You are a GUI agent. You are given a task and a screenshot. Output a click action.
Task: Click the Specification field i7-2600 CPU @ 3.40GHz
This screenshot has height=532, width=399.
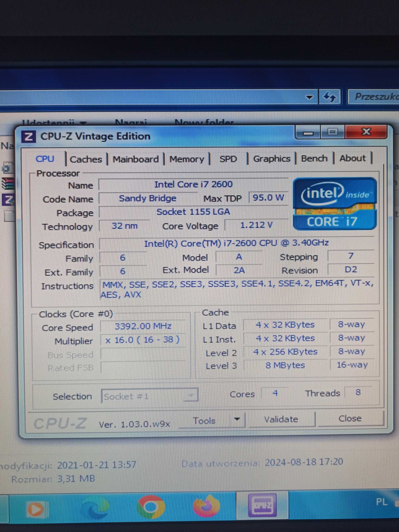point(236,243)
